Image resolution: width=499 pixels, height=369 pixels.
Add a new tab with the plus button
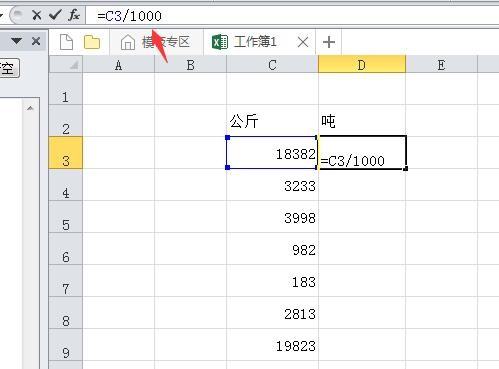pyautogui.click(x=329, y=42)
